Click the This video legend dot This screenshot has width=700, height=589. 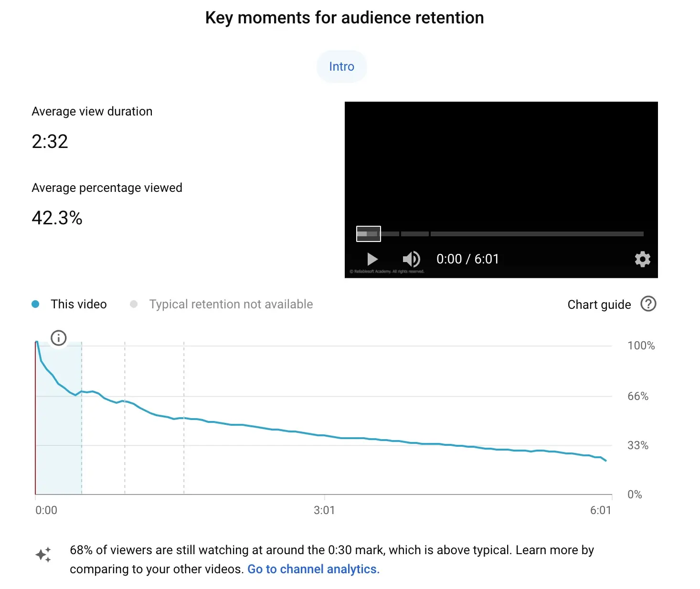click(35, 304)
